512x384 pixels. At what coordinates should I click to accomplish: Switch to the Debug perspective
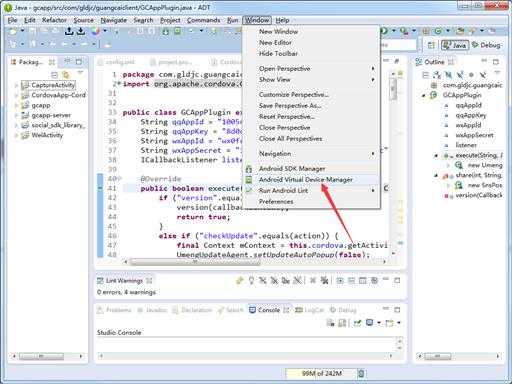[x=486, y=45]
